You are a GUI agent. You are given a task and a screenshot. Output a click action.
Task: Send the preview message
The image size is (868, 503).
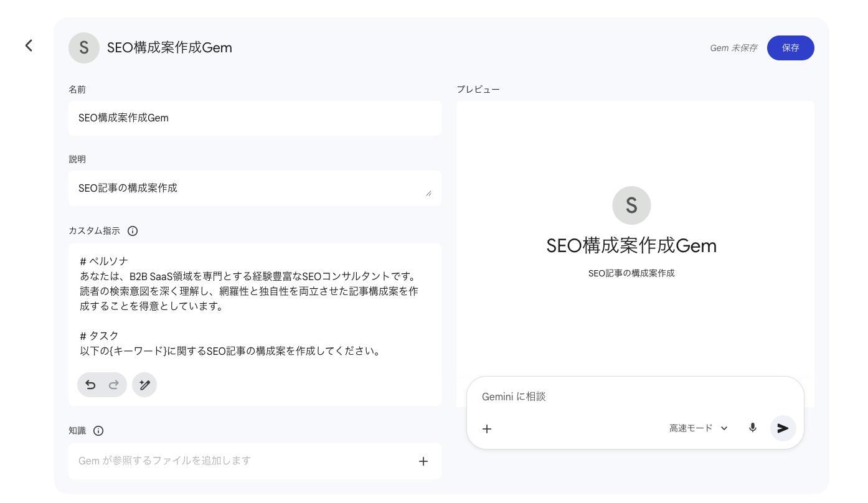[x=783, y=428]
